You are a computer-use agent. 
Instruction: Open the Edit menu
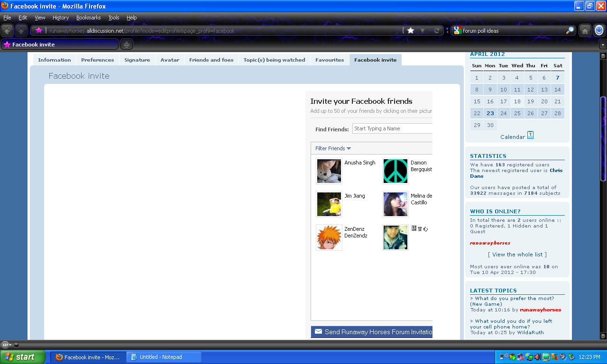click(x=23, y=18)
